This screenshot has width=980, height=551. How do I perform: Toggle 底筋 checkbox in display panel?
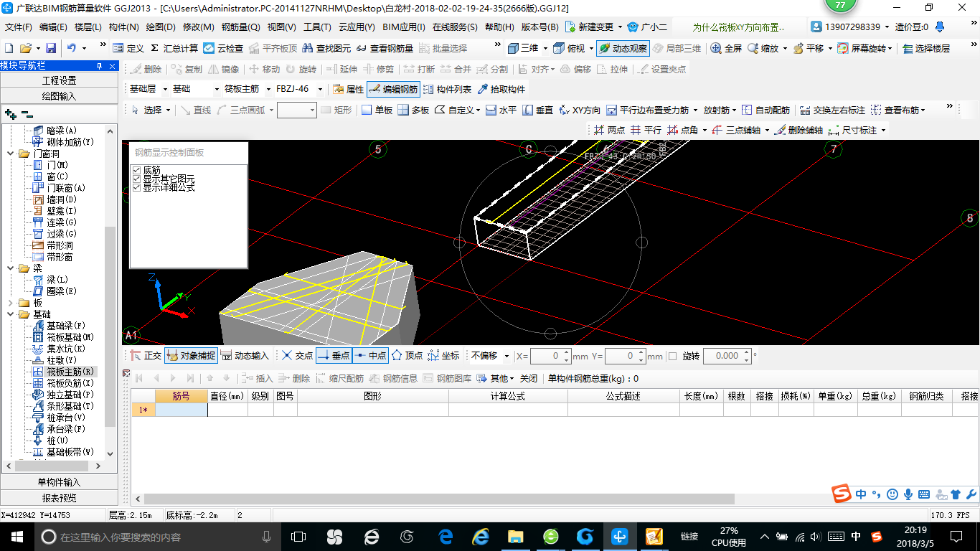pyautogui.click(x=137, y=170)
